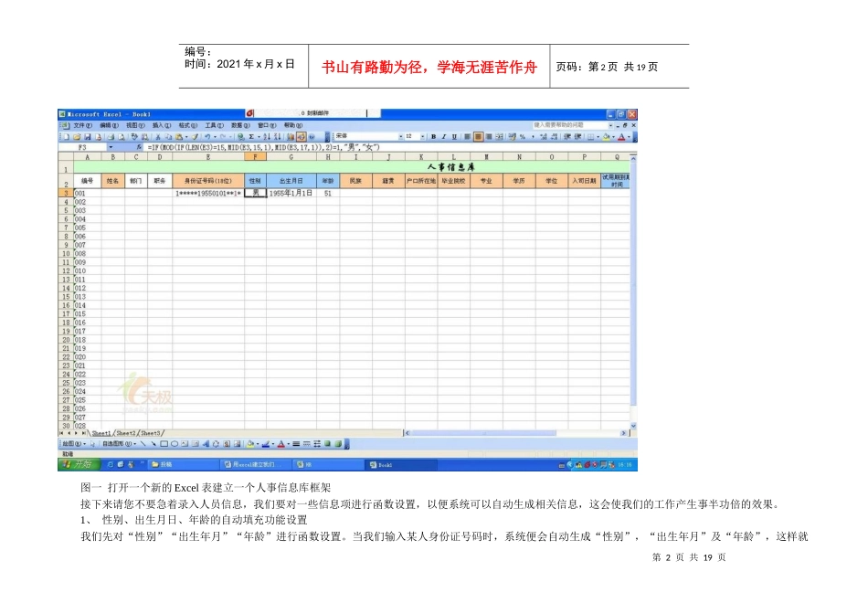Click the 身份证号码 column header cell
The width and height of the screenshot is (868, 614).
208,181
